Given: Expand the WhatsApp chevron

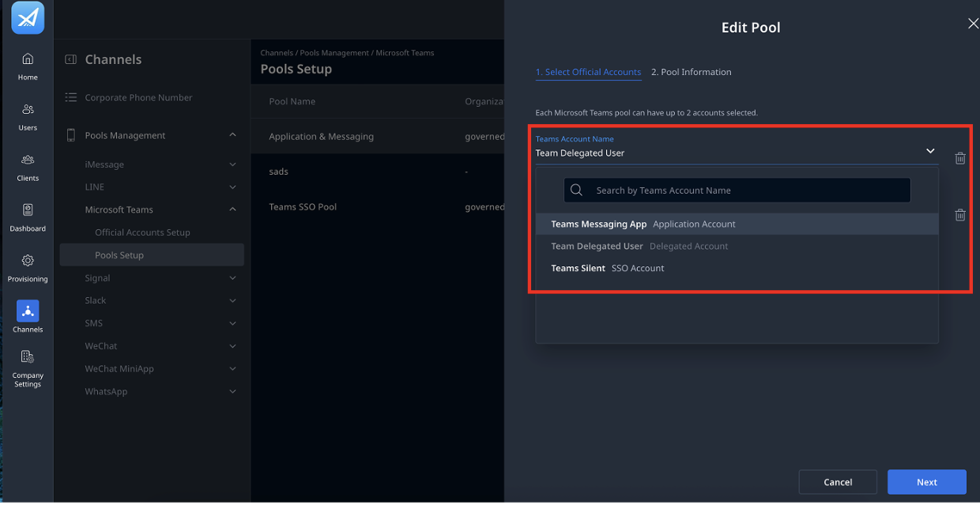Looking at the screenshot, I should tap(232, 391).
